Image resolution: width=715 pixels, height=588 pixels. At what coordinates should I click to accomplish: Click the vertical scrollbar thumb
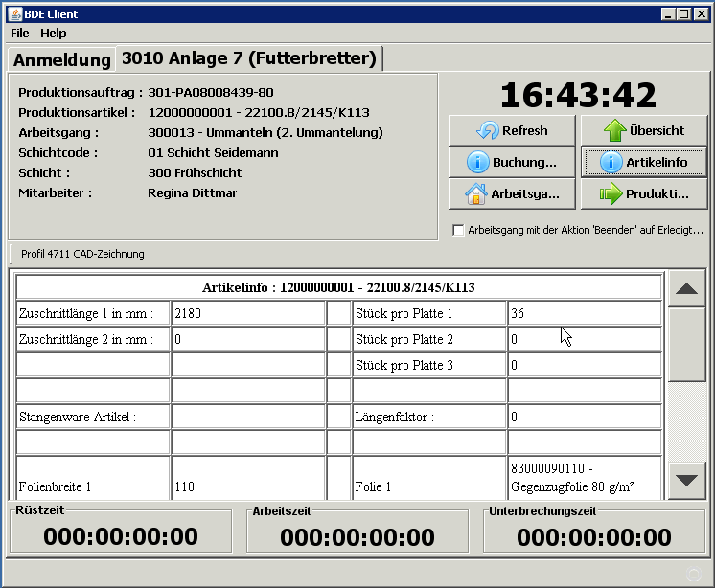[x=686, y=345]
